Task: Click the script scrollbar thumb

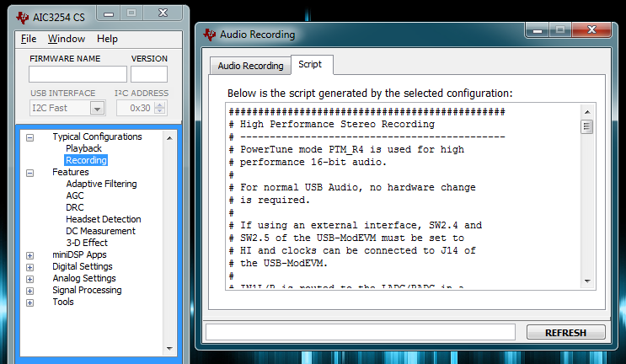Action: [x=587, y=127]
